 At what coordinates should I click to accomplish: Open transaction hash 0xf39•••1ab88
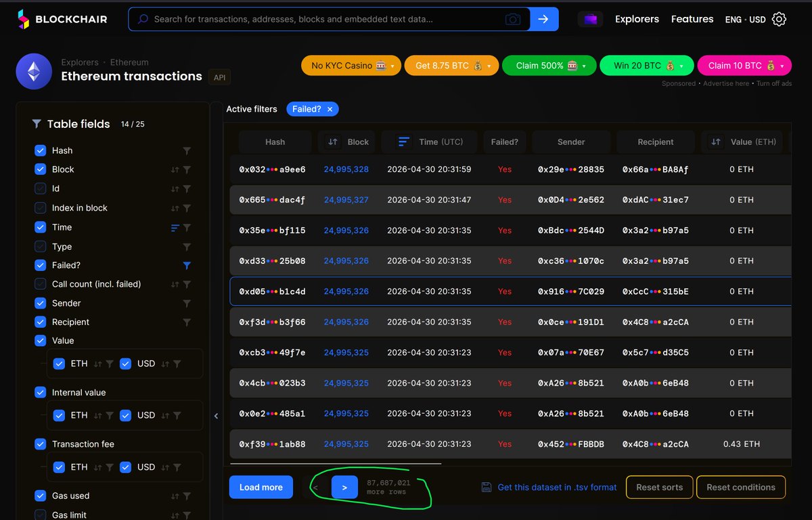tap(272, 444)
